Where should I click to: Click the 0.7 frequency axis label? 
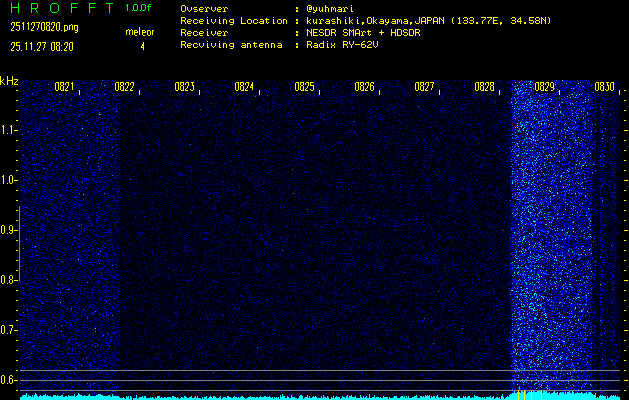click(x=8, y=330)
